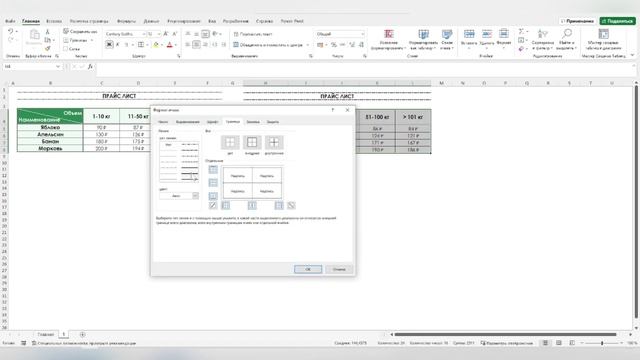640x360 pixels.
Task: Click the Cut scissors icon
Action: [x=47, y=31]
